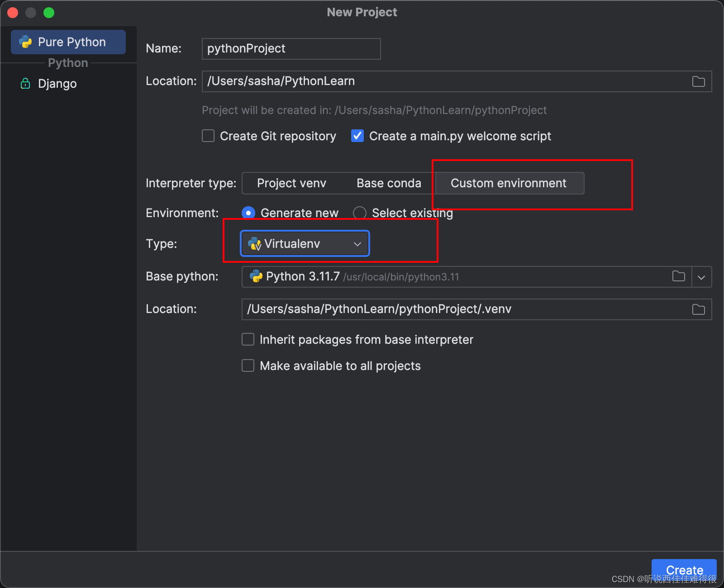Click the .venv location path field
724x588 pixels.
(476, 309)
